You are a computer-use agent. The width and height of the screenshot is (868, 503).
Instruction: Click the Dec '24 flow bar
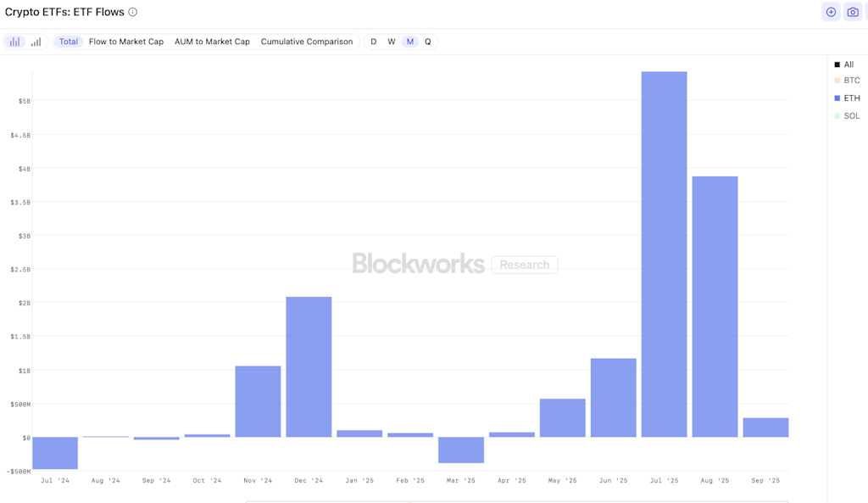pos(309,366)
